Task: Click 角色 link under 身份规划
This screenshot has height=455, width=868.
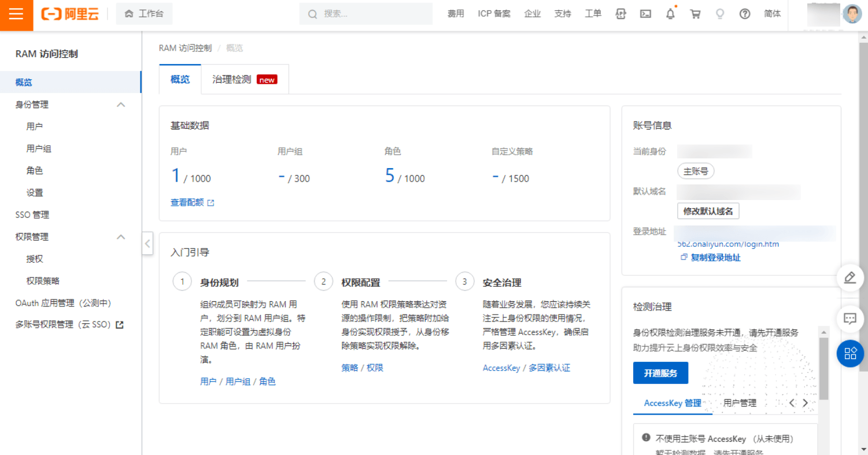Action: coord(267,381)
